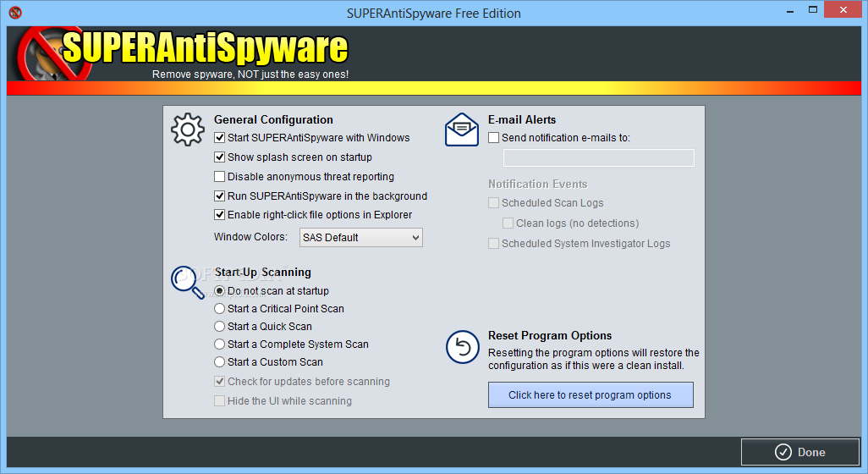Close the SUPERAntiSpyware window
This screenshot has height=474, width=868.
click(843, 9)
